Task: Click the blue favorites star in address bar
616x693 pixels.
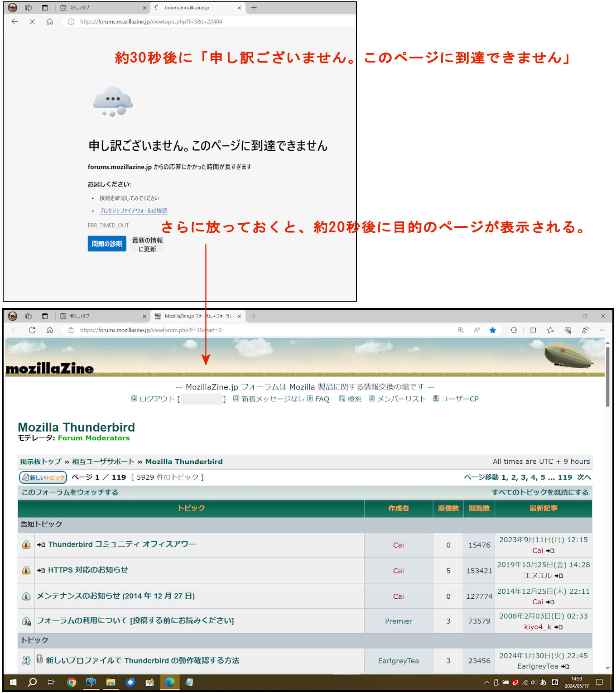Action: click(x=492, y=330)
